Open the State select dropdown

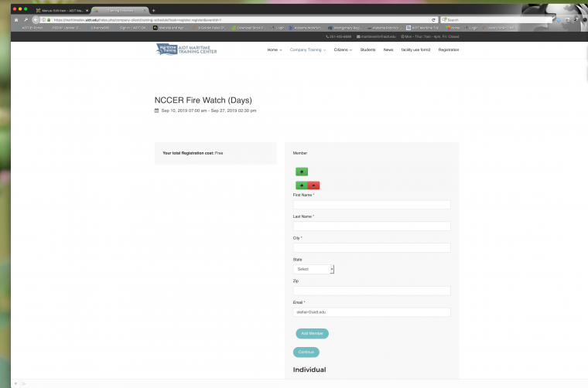pyautogui.click(x=313, y=269)
